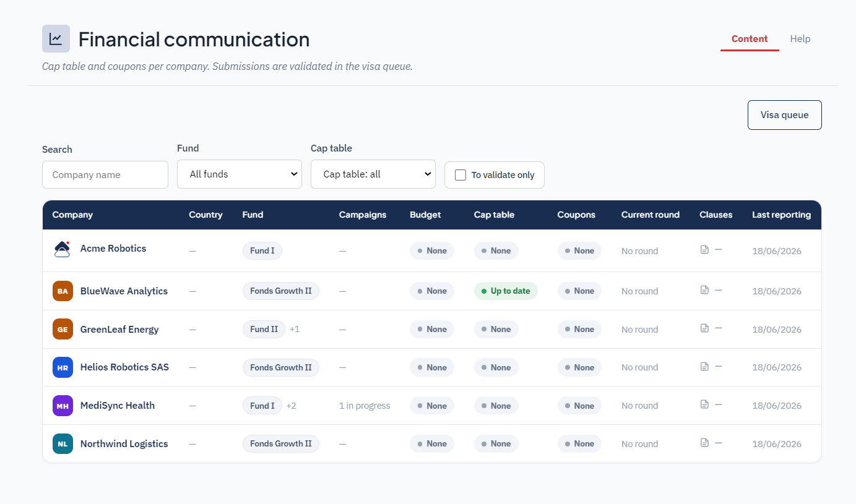Click the BlueWave Analytics BA avatar
The height and width of the screenshot is (504, 856).
pyautogui.click(x=63, y=291)
